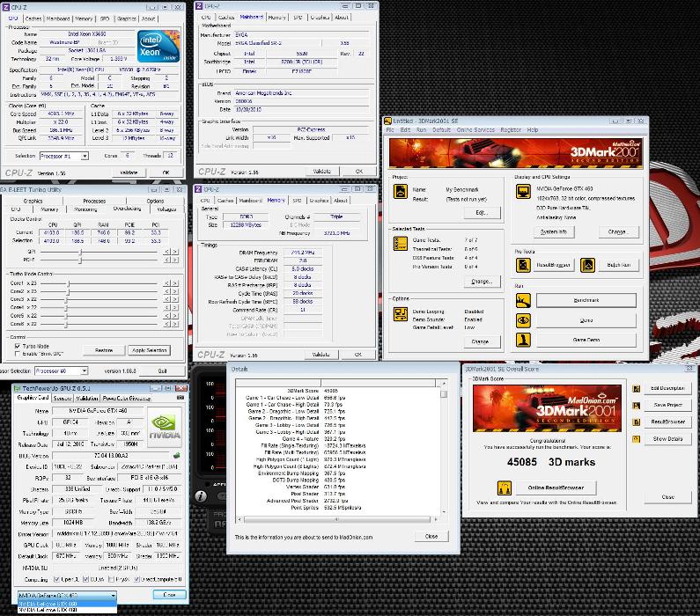
Task: Click the Details horizontal scrollbar
Action: tap(337, 520)
